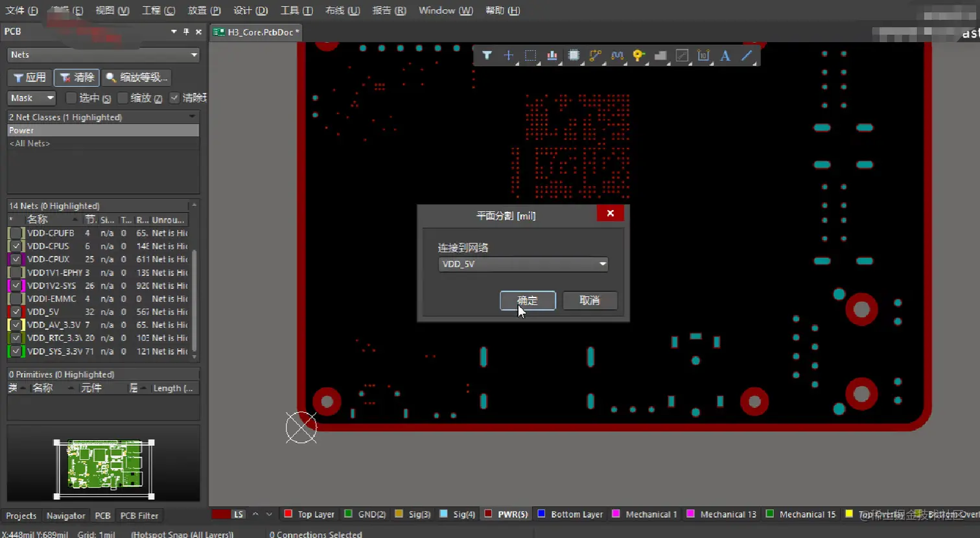Toggle the VDD_SYS_3.3V net checkbox
Image resolution: width=980 pixels, height=538 pixels.
point(16,351)
